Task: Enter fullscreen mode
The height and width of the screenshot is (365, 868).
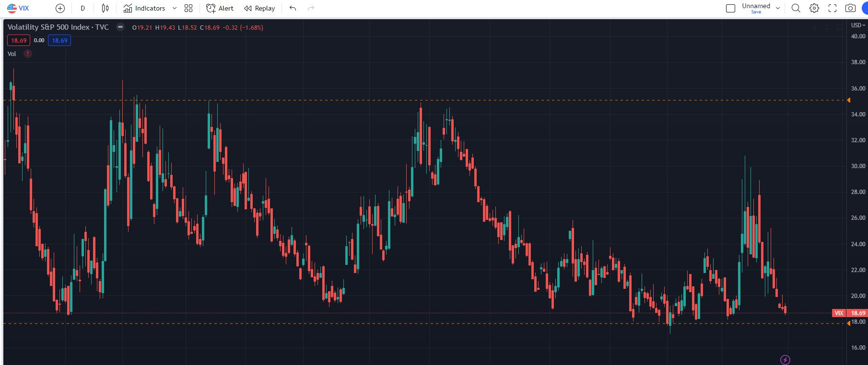Action: pyautogui.click(x=833, y=8)
